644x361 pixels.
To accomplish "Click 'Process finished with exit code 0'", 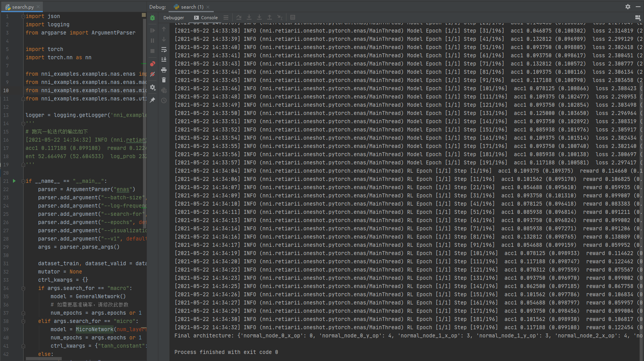I will pos(226,352).
